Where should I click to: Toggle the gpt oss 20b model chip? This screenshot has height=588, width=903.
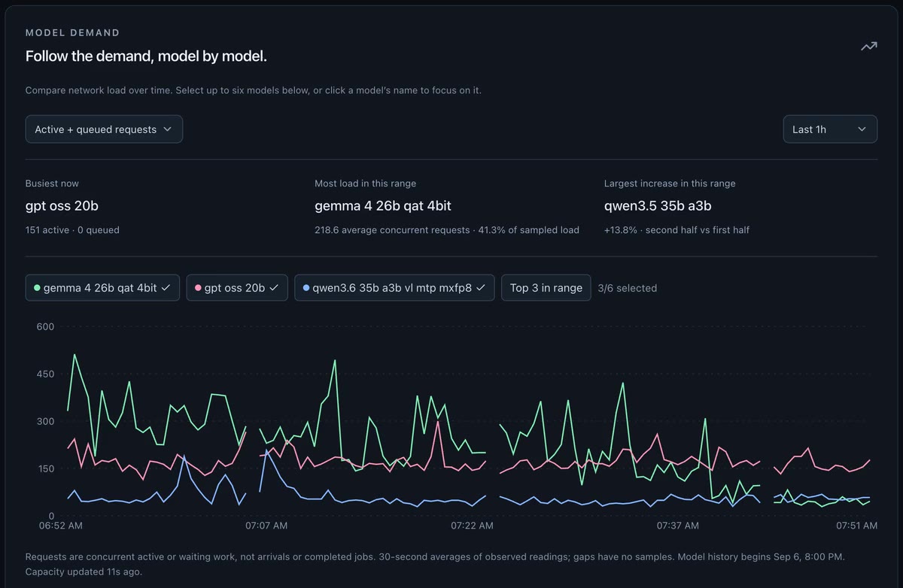(x=237, y=288)
